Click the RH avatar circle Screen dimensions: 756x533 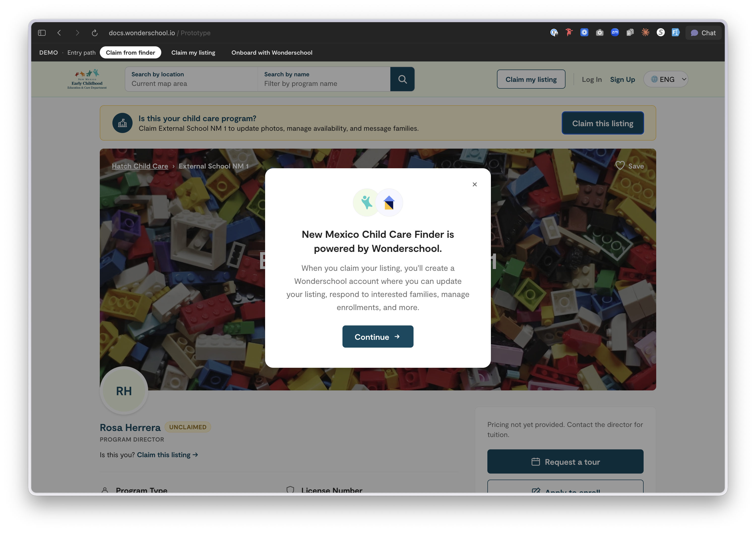[124, 391]
